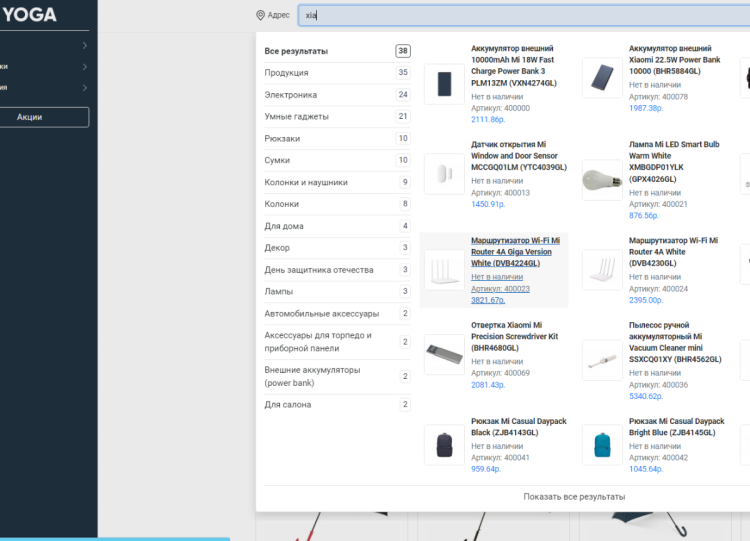This screenshot has height=541, width=750.
Task: Open the 10000mAh Mi 18W Power Bank 3 link
Action: (x=514, y=66)
